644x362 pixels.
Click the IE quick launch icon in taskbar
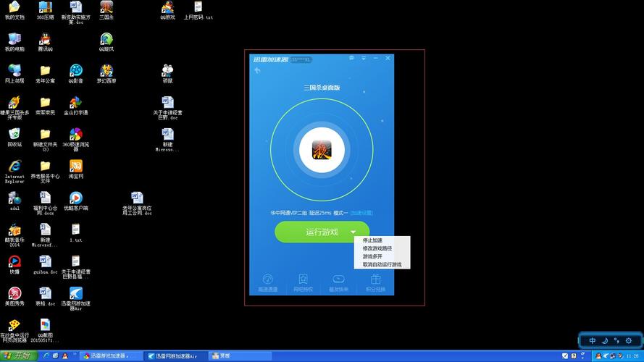point(46,355)
